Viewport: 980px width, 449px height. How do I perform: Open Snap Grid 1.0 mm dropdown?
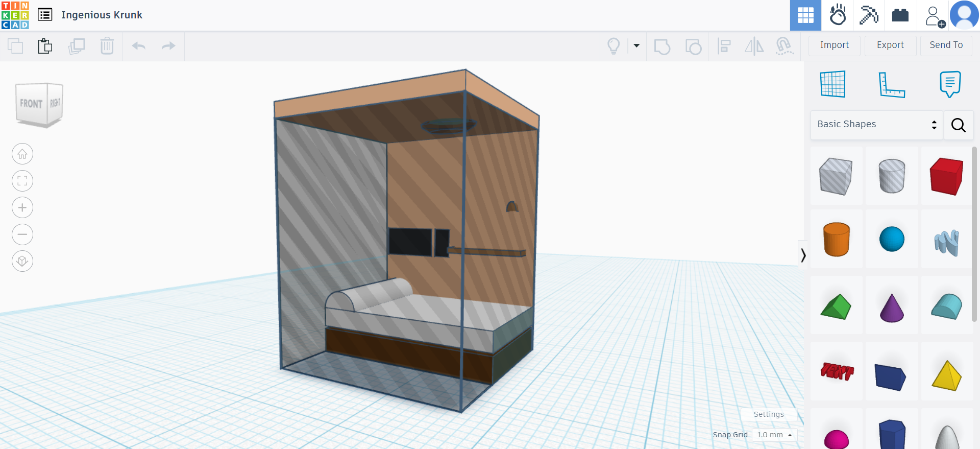click(x=774, y=435)
